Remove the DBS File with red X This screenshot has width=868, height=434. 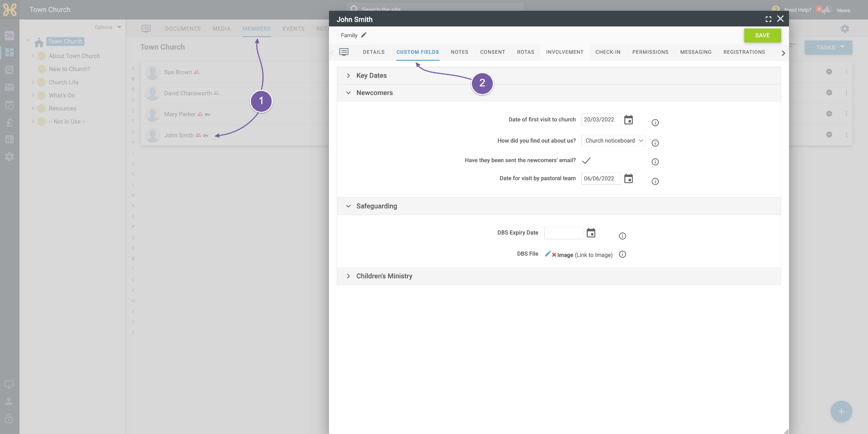tap(554, 255)
